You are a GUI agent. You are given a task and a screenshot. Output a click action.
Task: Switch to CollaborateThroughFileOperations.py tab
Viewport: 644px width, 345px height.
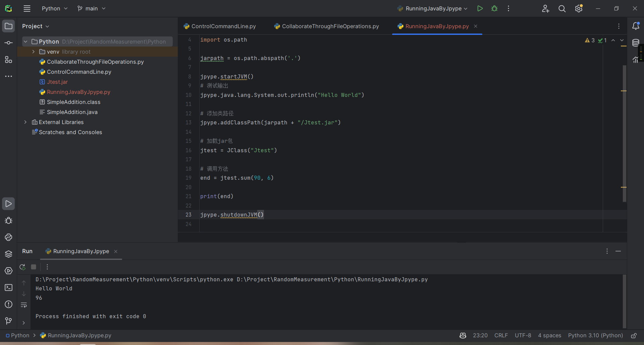(327, 26)
